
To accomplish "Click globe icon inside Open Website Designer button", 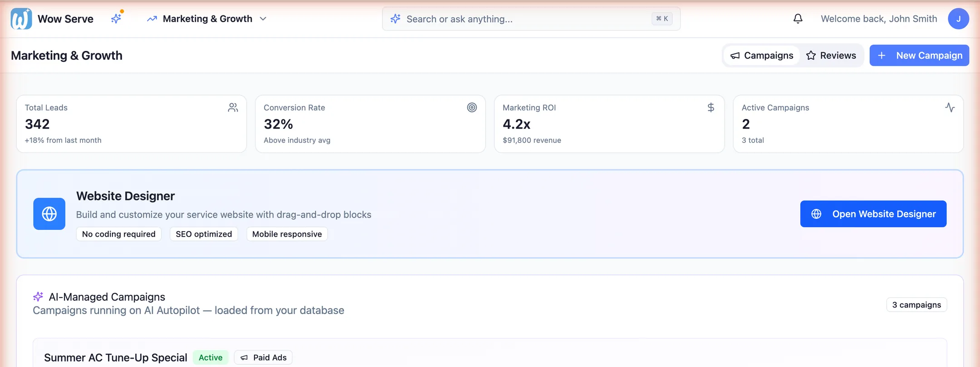I will pyautogui.click(x=816, y=214).
